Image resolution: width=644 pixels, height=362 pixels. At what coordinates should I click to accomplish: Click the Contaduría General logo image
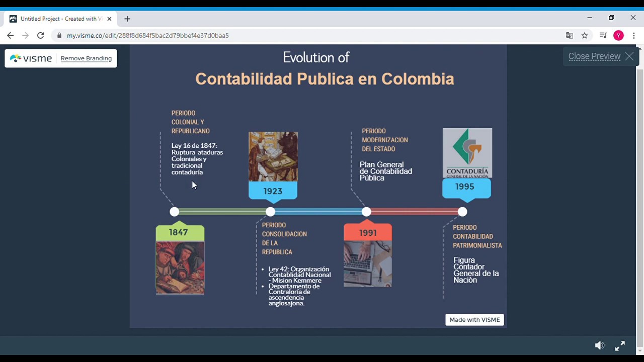(467, 153)
